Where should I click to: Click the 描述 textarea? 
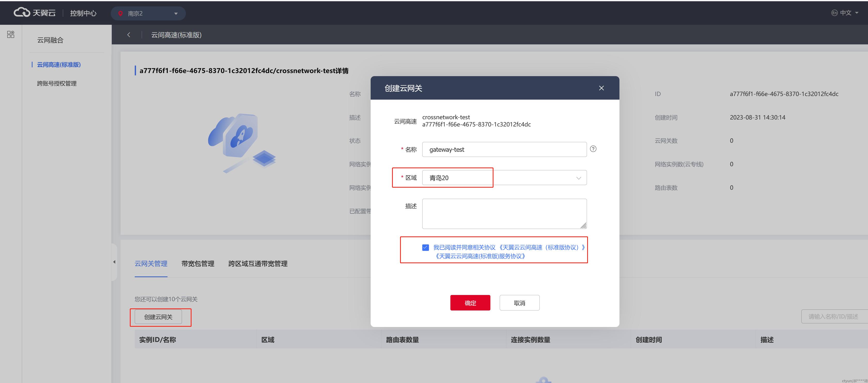click(x=504, y=214)
